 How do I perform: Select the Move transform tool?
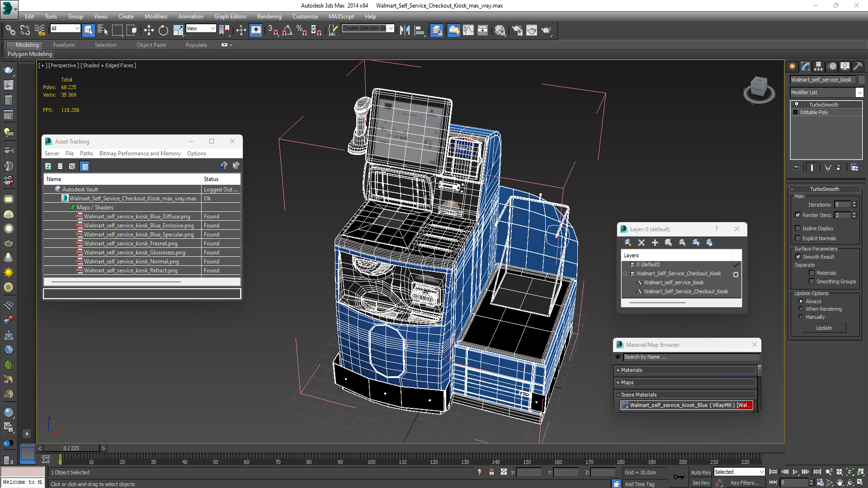pos(149,30)
